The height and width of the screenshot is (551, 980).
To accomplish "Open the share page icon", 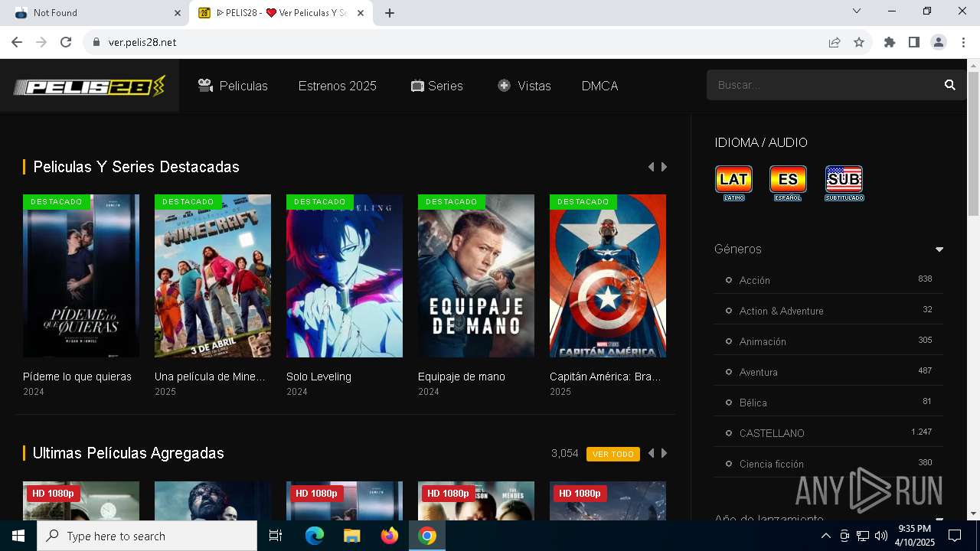I will coord(835,42).
